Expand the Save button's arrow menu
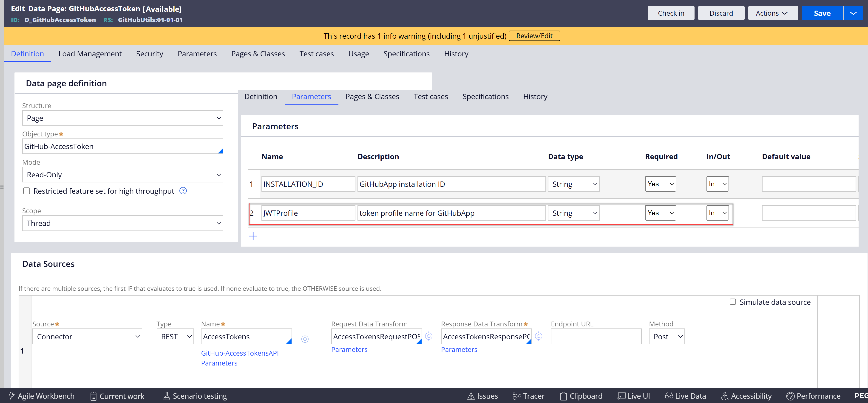The image size is (868, 403). 853,13
